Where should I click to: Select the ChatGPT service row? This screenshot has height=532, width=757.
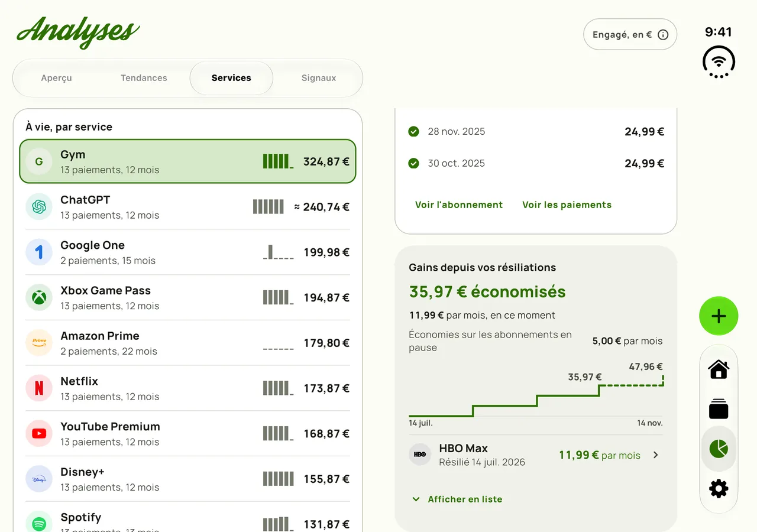pyautogui.click(x=187, y=207)
